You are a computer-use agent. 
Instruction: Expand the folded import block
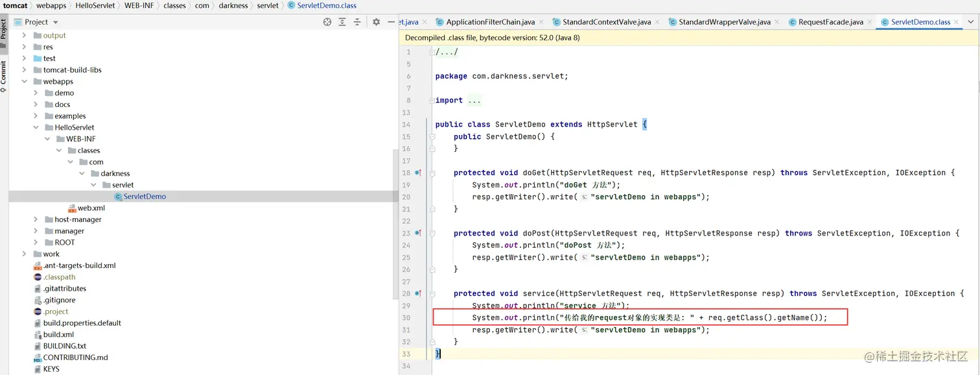point(432,101)
